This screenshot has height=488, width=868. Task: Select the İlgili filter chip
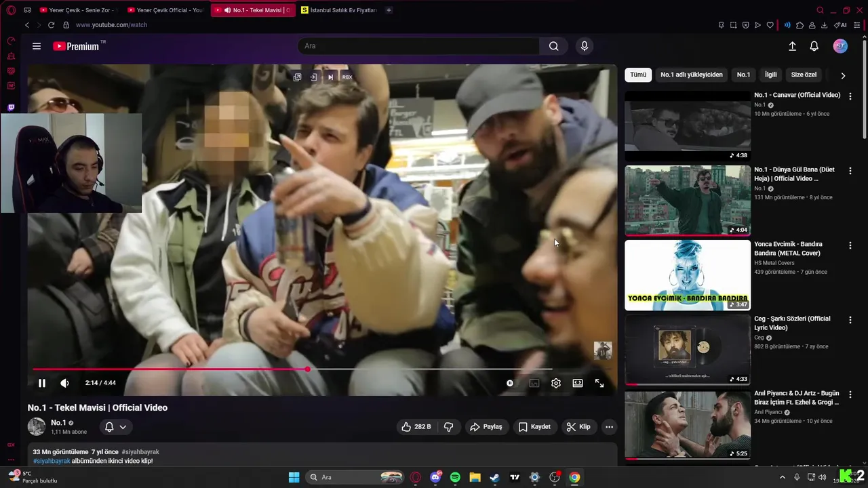[x=771, y=75]
